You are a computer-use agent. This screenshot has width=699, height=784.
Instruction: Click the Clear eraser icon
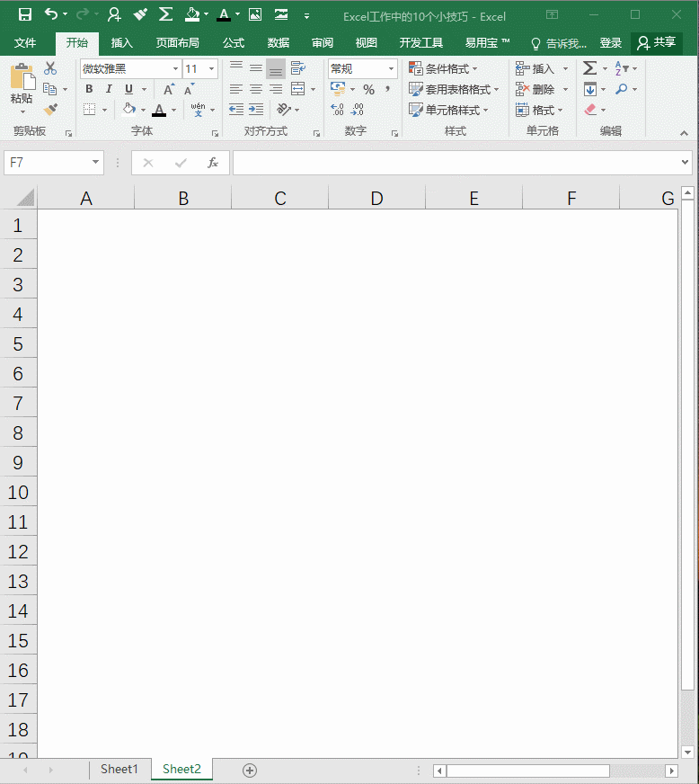tap(590, 110)
